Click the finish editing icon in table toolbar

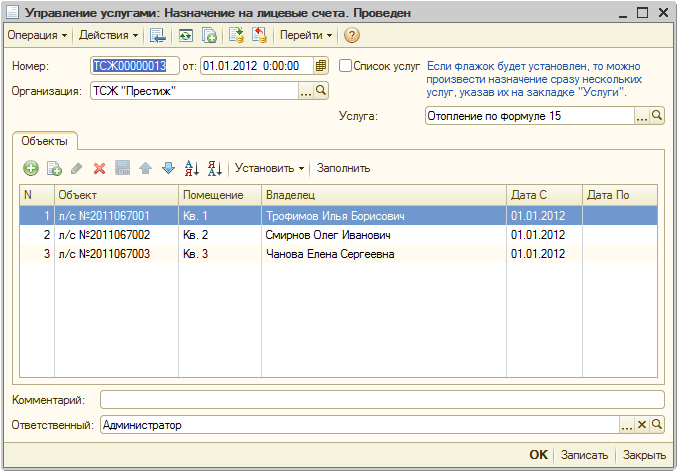(x=123, y=168)
